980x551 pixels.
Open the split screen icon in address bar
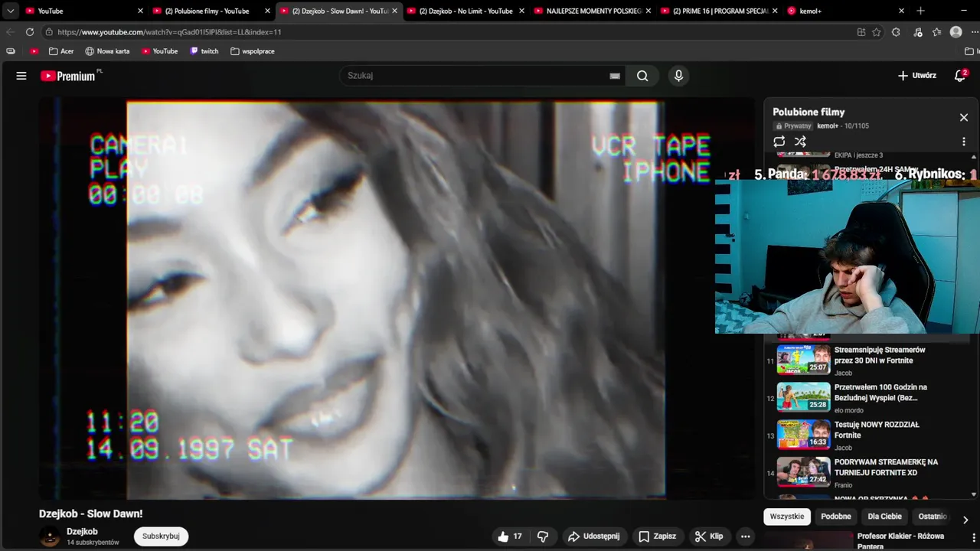click(x=861, y=32)
